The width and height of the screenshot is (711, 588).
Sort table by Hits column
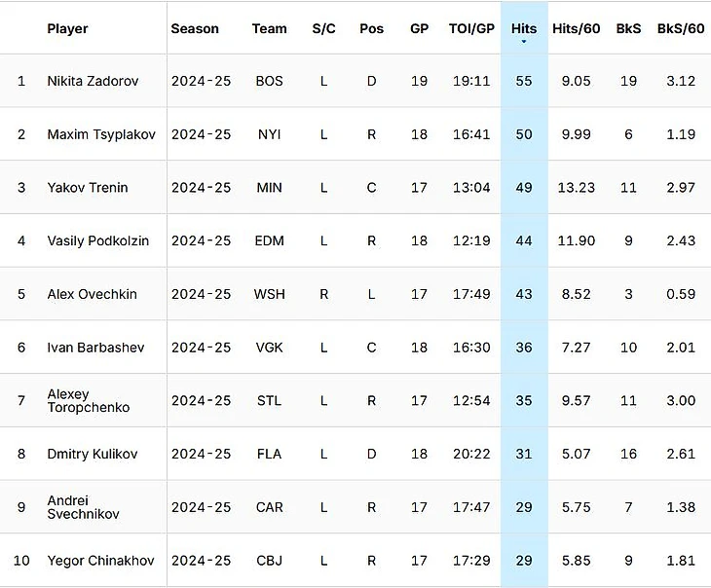(524, 28)
